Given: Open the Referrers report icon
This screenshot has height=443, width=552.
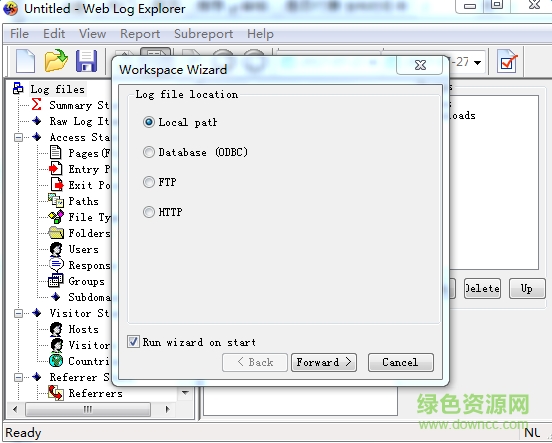Looking at the screenshot, I should pyautogui.click(x=56, y=393).
